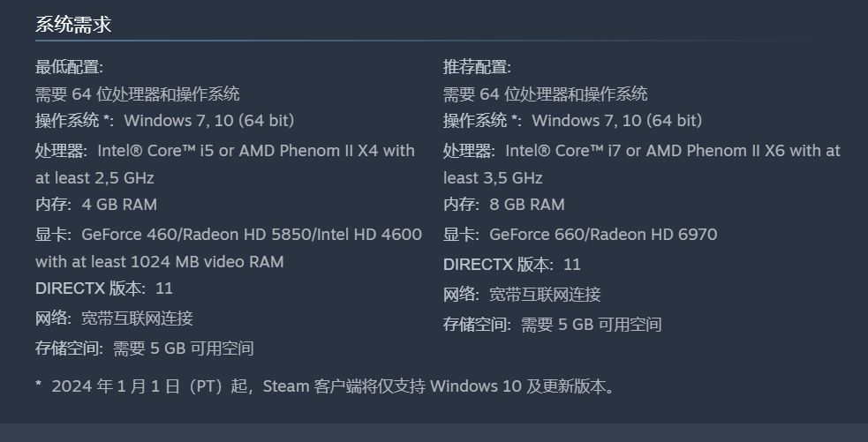Click the DIRECTX 版本 line under 最低配置
The height and width of the screenshot is (442, 868).
[x=104, y=288]
